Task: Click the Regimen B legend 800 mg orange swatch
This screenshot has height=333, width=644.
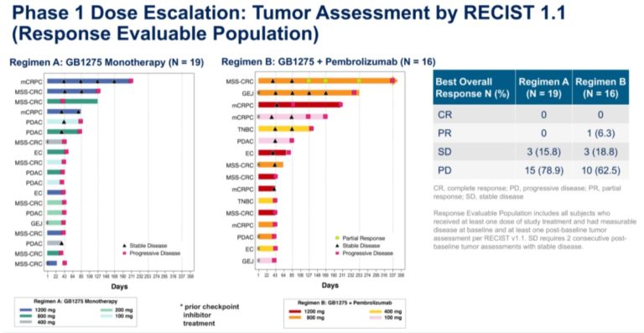Action: pos(295,318)
